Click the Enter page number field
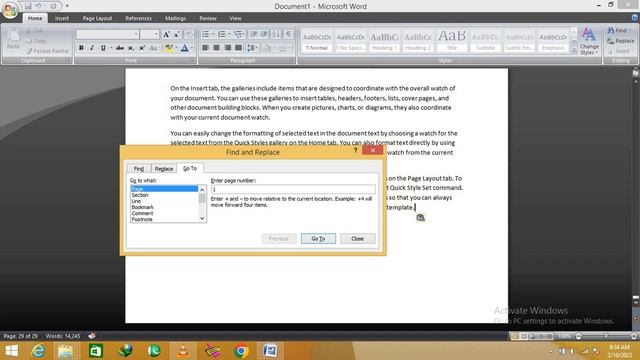The height and width of the screenshot is (360, 640). [x=293, y=189]
